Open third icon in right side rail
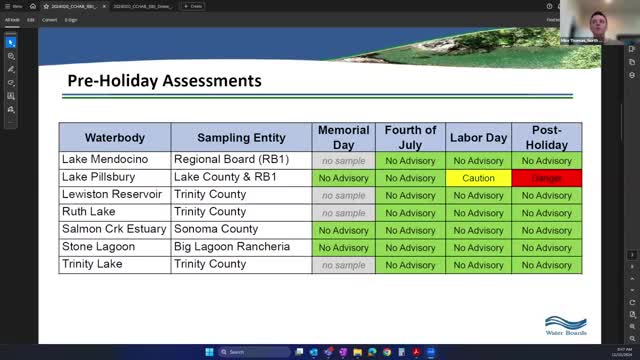The image size is (640, 360). tap(632, 76)
